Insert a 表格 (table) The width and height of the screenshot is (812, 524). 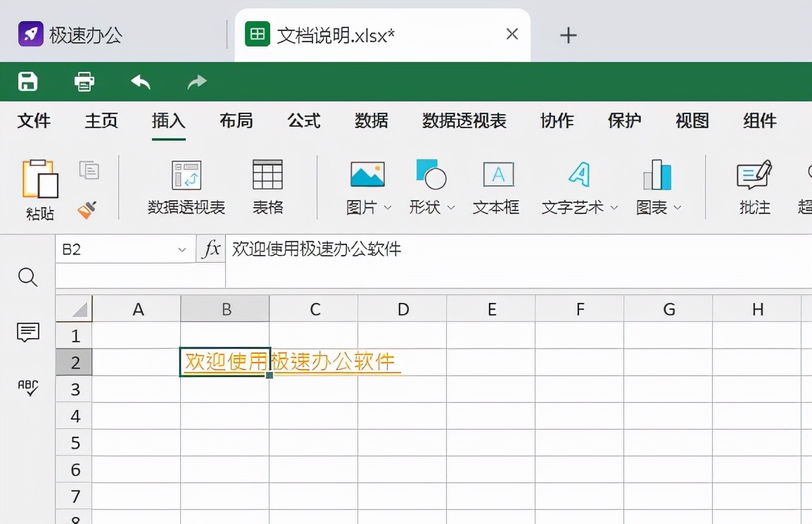pyautogui.click(x=267, y=187)
